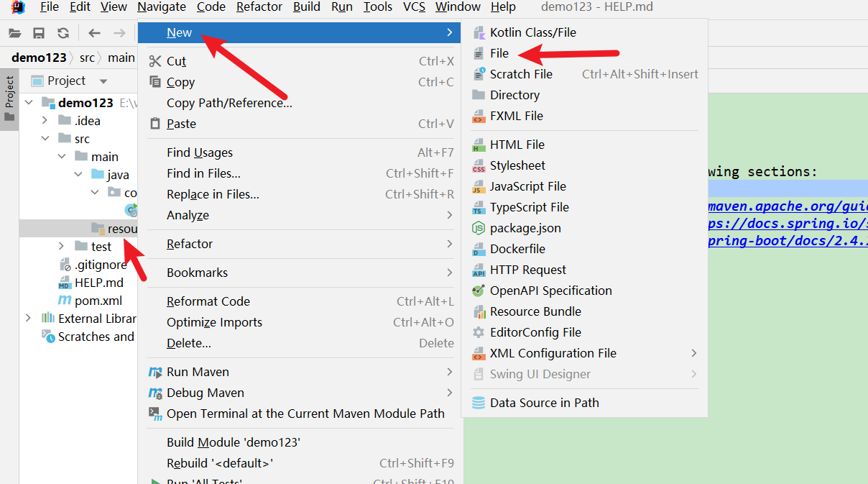The width and height of the screenshot is (868, 484).
Task: Select pom.xml in the project tree
Action: tap(98, 301)
